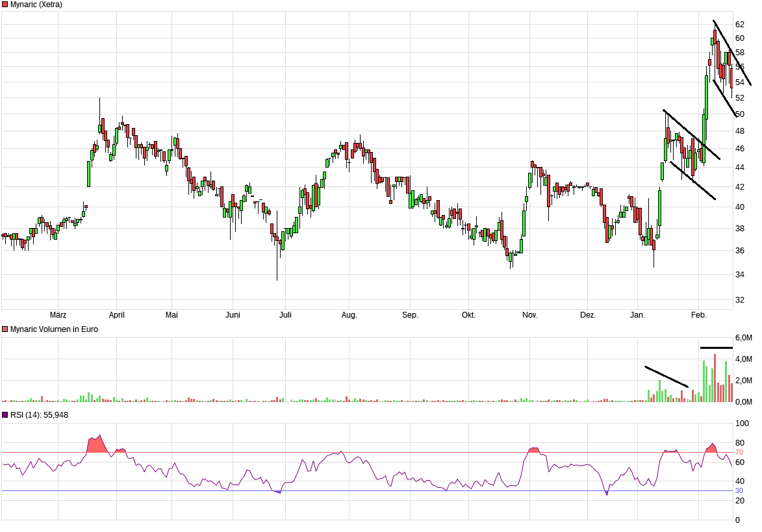The width and height of the screenshot is (762, 532).
Task: Click the blue 30 RSI oversold level label
Action: tap(739, 491)
